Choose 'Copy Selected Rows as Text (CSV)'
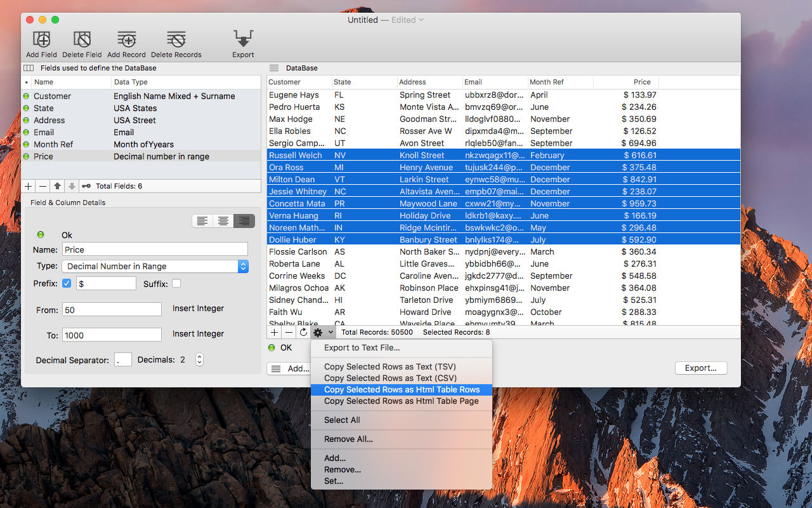The height and width of the screenshot is (508, 812). coord(402,378)
